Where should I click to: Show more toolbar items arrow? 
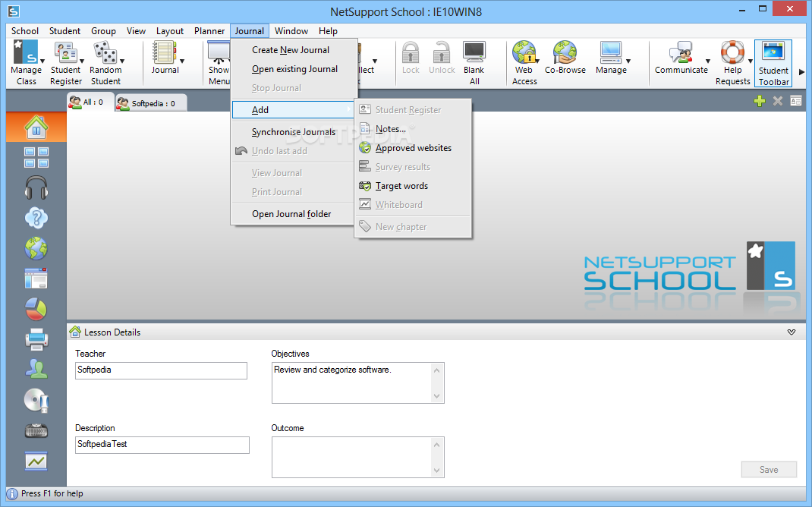pyautogui.click(x=801, y=72)
